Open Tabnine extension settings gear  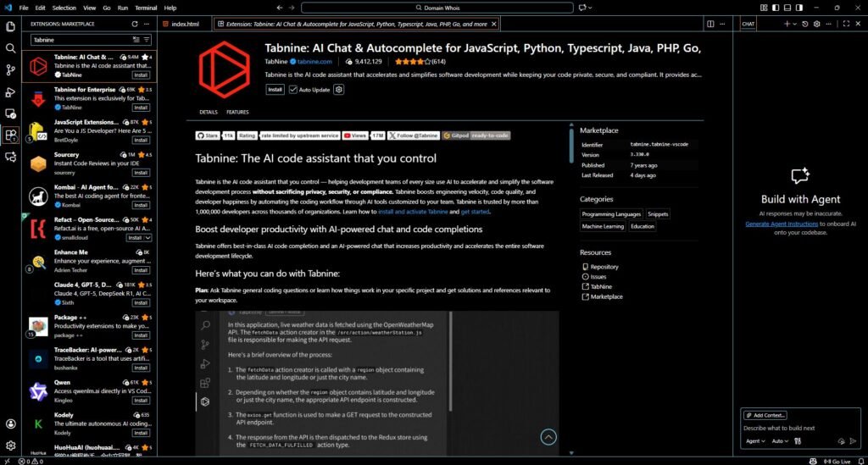tap(339, 89)
